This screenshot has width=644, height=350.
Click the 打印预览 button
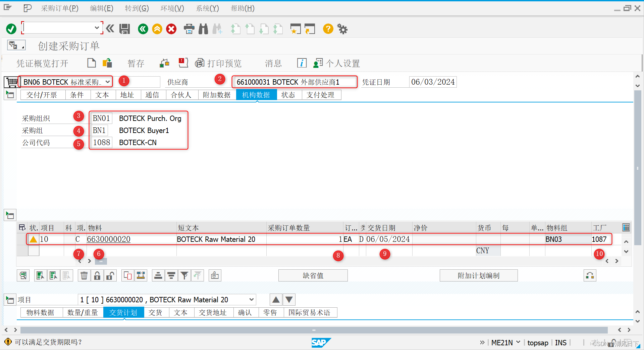218,63
